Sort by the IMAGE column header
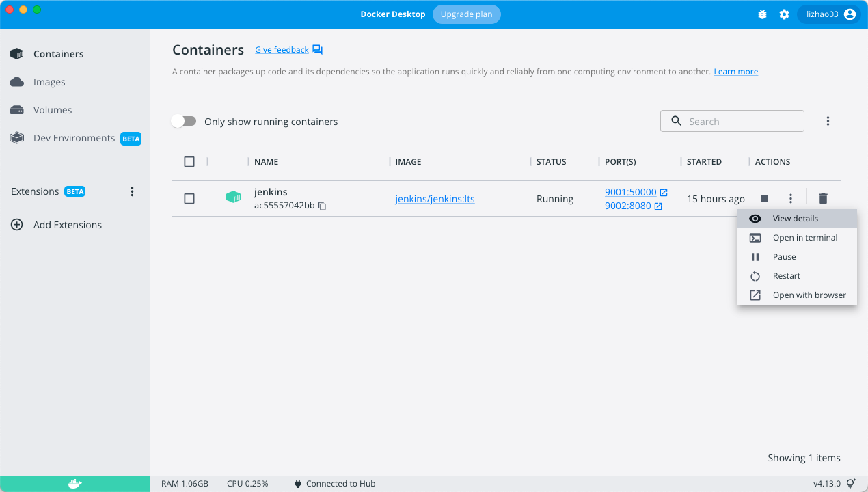 coord(408,162)
